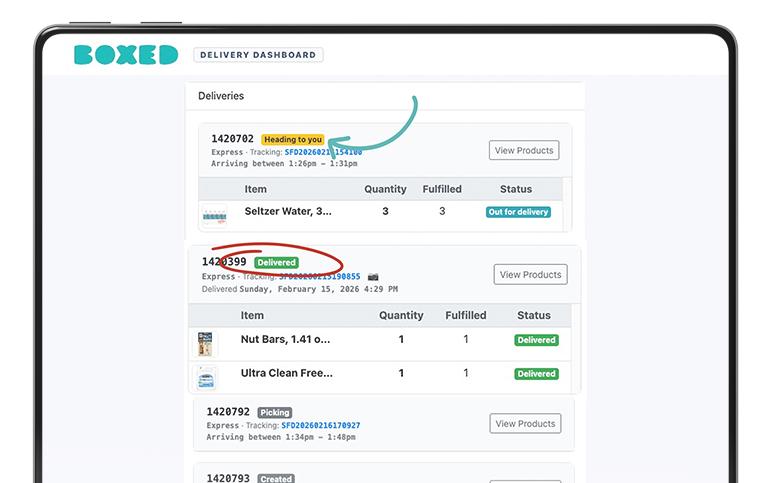
Task: View Products for order 1420702
Action: tap(524, 150)
